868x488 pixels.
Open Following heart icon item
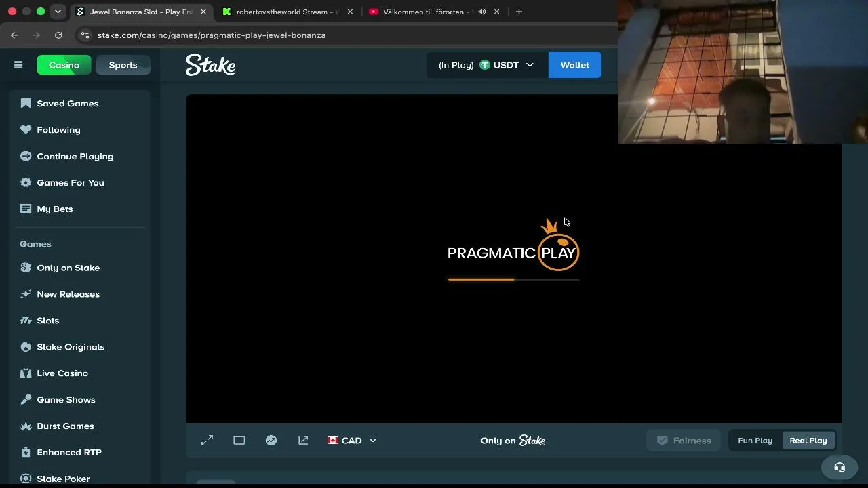(26, 130)
